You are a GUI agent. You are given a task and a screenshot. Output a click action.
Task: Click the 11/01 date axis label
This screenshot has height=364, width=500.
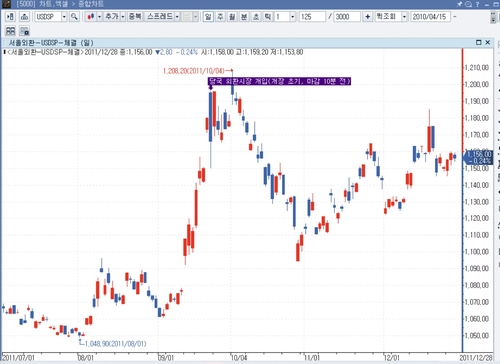312,358
